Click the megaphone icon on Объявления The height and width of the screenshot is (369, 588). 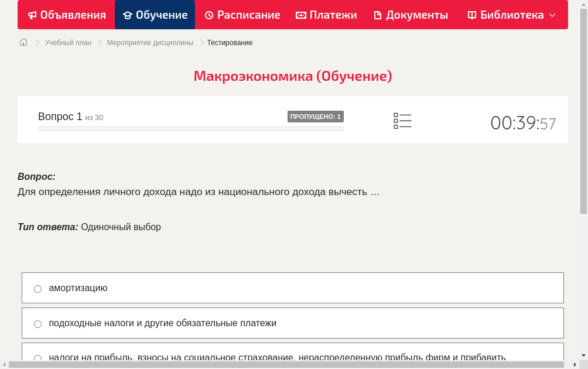point(32,15)
